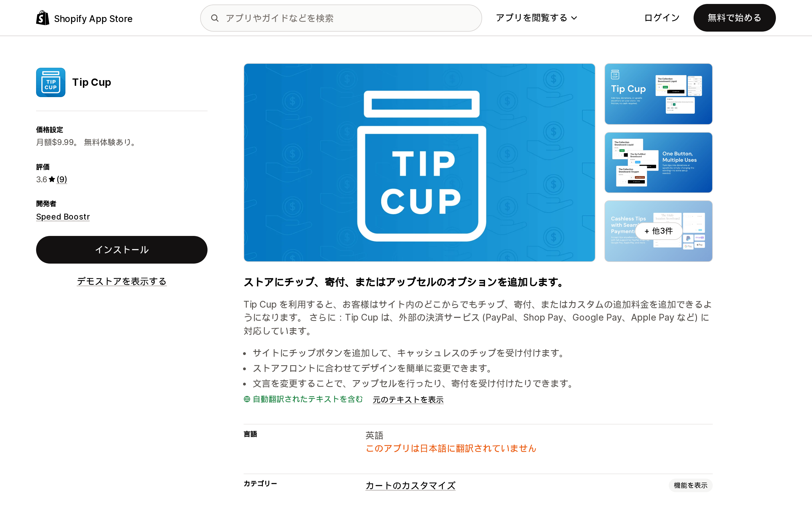Click the カテゴリー label
The height and width of the screenshot is (508, 812).
[x=261, y=483]
